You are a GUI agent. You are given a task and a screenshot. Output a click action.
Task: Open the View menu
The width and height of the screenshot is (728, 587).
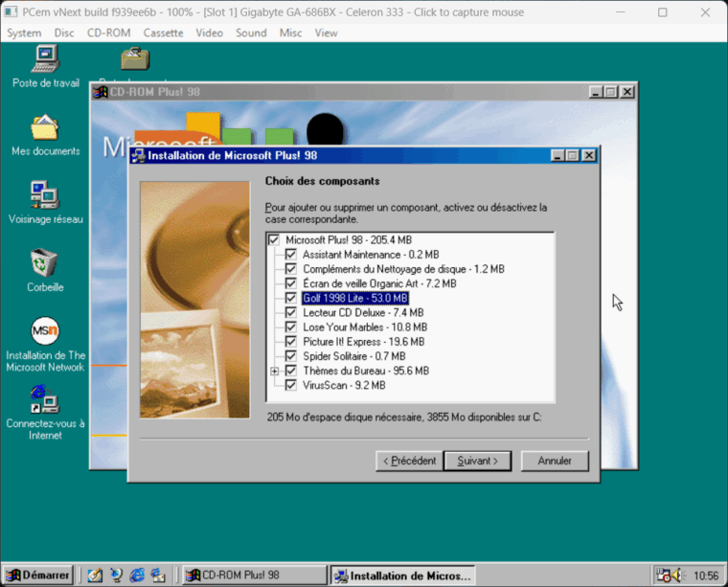pos(326,33)
